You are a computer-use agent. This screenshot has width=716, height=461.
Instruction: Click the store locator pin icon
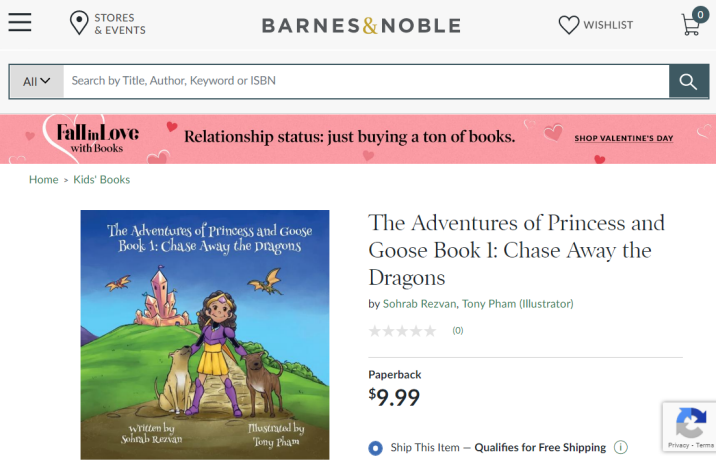point(79,24)
